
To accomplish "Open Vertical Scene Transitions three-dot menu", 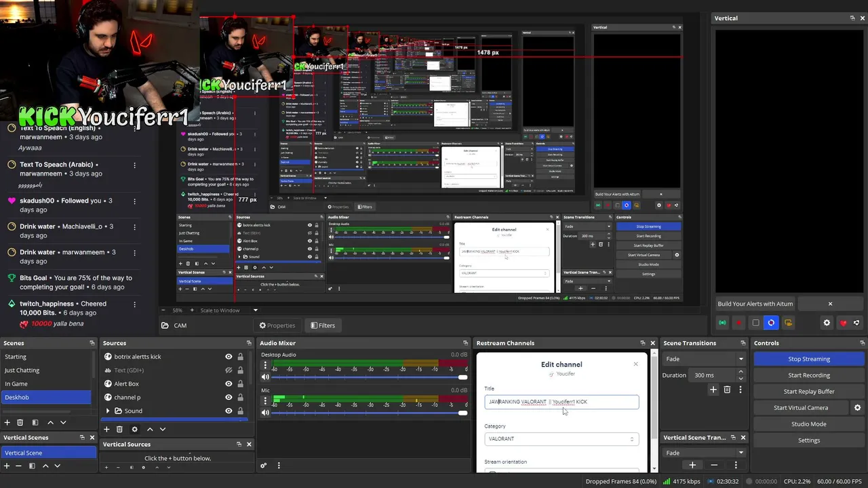I will [x=736, y=465].
